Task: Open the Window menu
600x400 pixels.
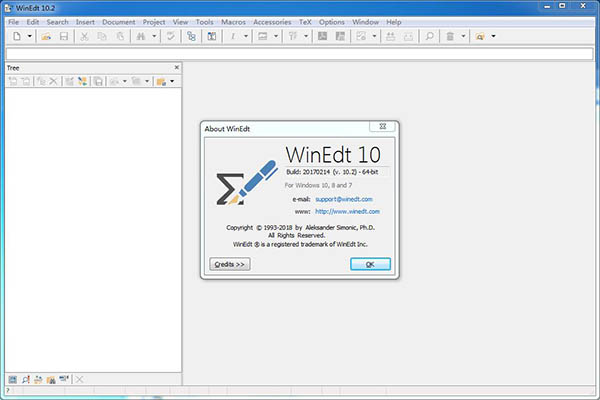Action: click(x=365, y=22)
